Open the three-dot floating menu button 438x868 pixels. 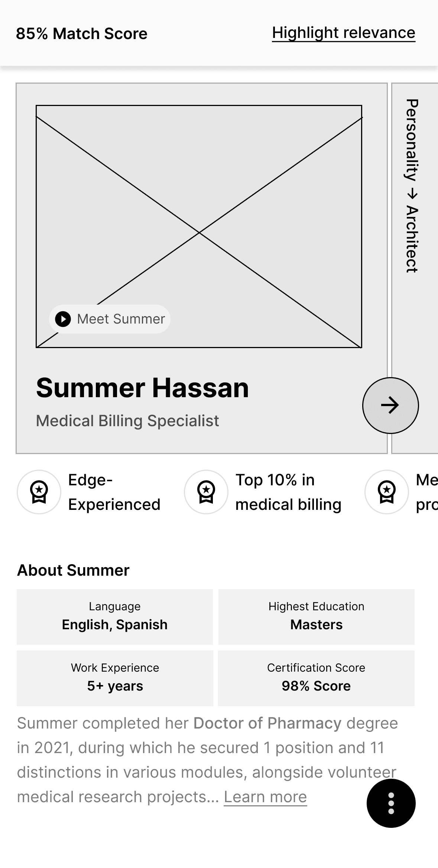(391, 803)
